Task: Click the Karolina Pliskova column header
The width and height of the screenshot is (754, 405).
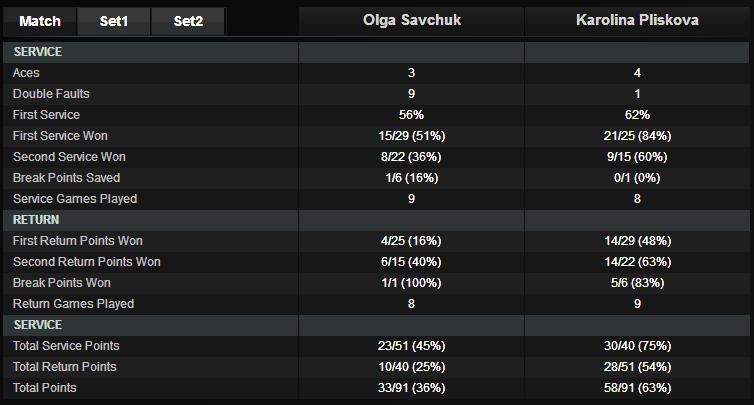Action: tap(637, 20)
